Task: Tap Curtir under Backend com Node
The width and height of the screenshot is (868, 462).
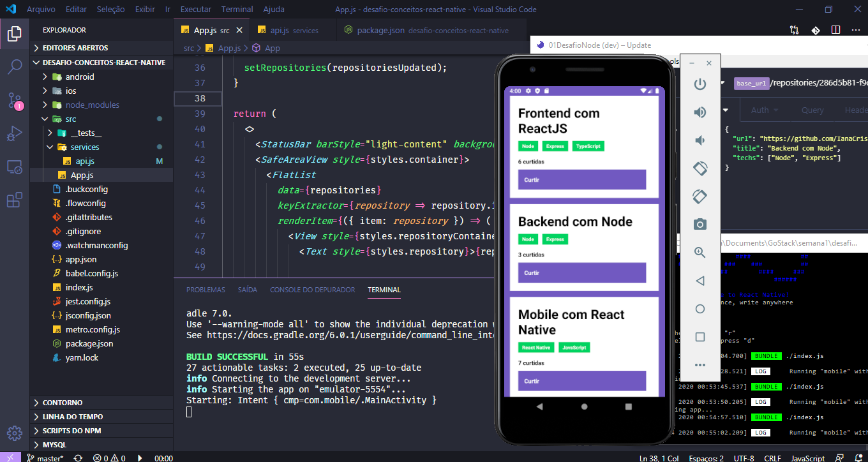Action: tap(582, 272)
